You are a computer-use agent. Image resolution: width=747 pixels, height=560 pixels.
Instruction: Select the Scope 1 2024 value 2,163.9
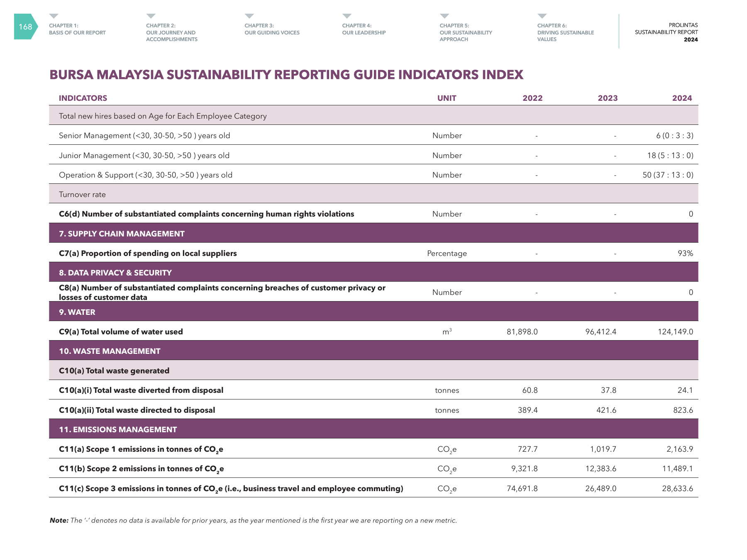click(x=680, y=449)
